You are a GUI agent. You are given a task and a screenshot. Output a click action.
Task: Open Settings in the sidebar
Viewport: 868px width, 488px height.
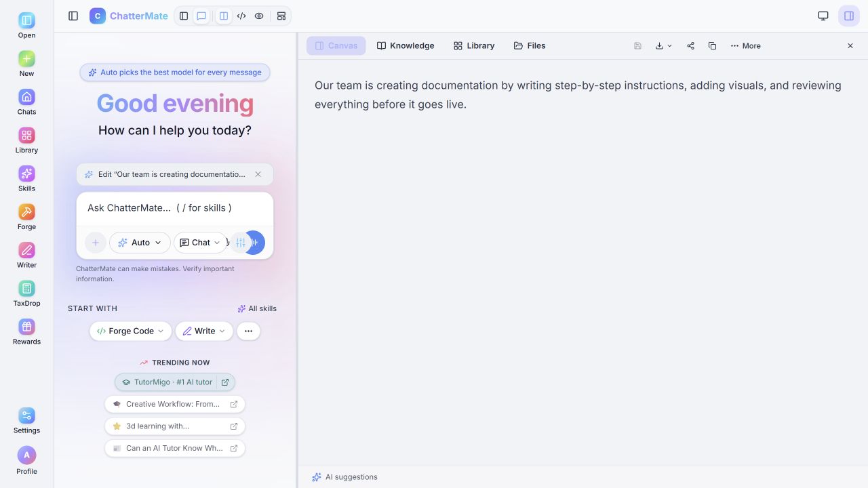pyautogui.click(x=26, y=421)
